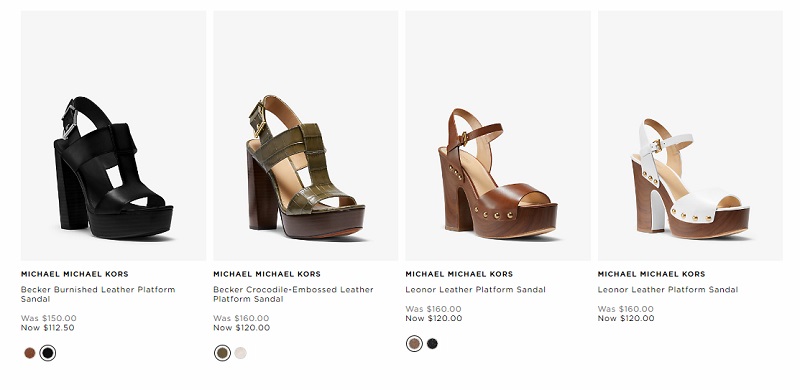Open white Leonor platform sandal image

(690, 135)
